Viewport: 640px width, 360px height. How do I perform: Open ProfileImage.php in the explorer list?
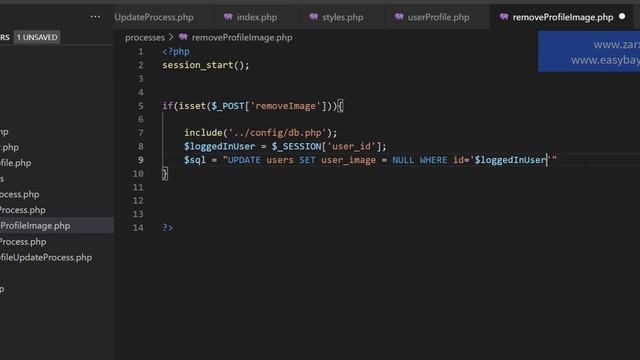pyautogui.click(x=35, y=226)
